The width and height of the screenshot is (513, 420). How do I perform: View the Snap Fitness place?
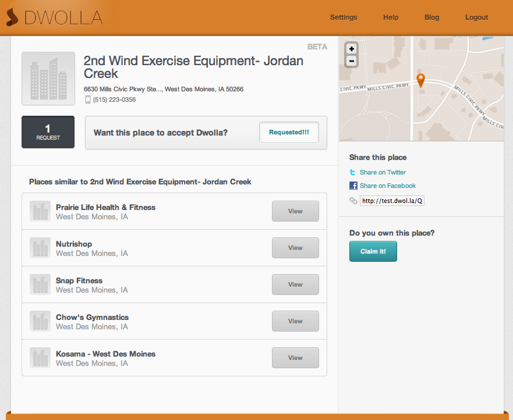(x=295, y=284)
